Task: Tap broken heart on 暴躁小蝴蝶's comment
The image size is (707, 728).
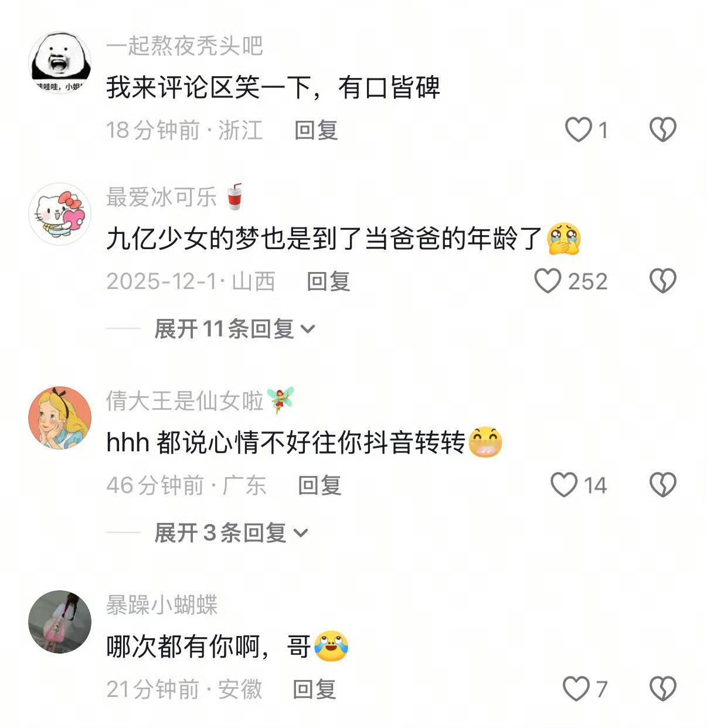Action: pyautogui.click(x=663, y=689)
